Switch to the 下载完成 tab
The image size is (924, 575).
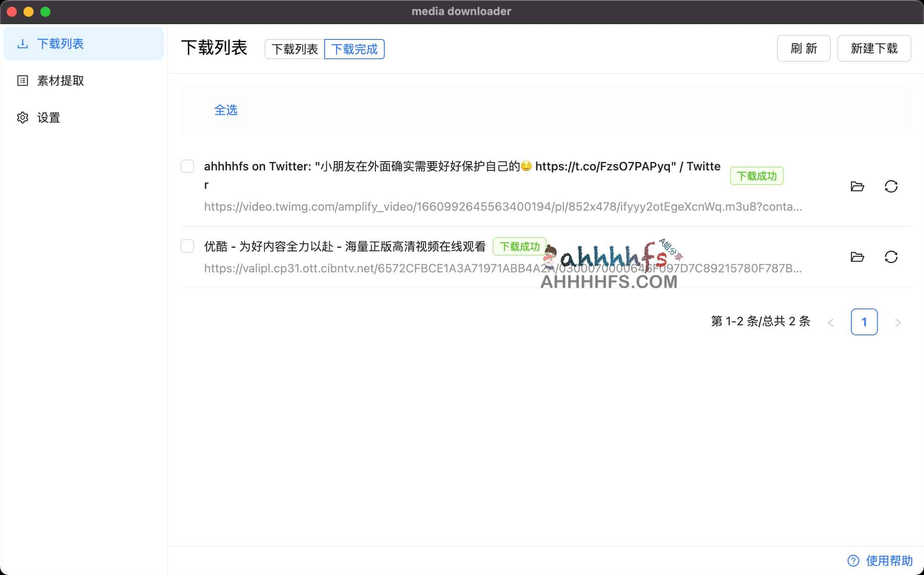(x=355, y=49)
